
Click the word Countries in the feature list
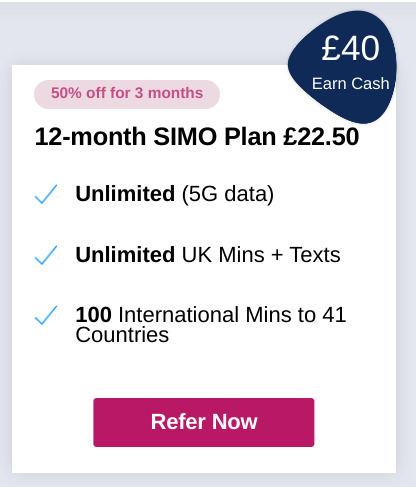(x=122, y=335)
